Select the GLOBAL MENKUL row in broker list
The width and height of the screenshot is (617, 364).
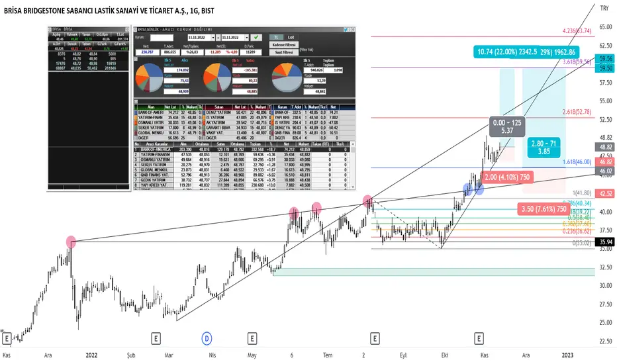(x=242, y=170)
